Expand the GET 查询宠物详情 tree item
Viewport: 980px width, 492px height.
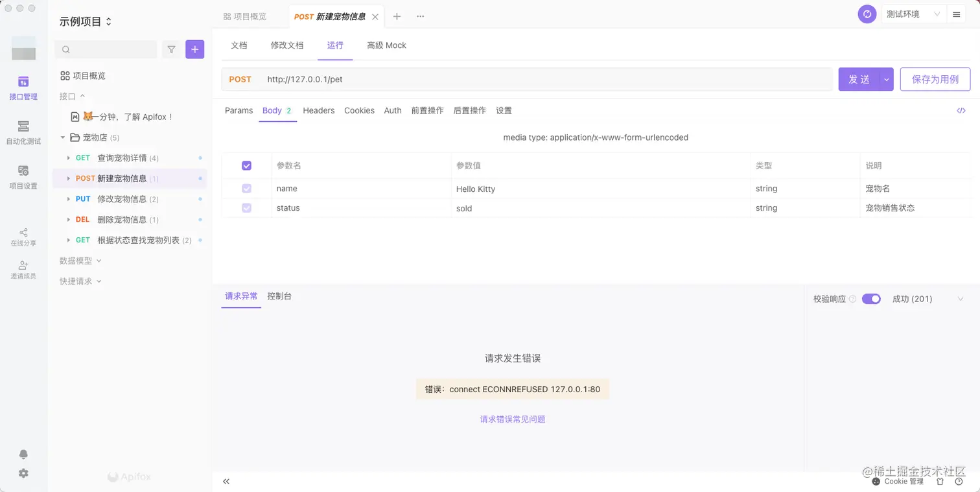[69, 158]
